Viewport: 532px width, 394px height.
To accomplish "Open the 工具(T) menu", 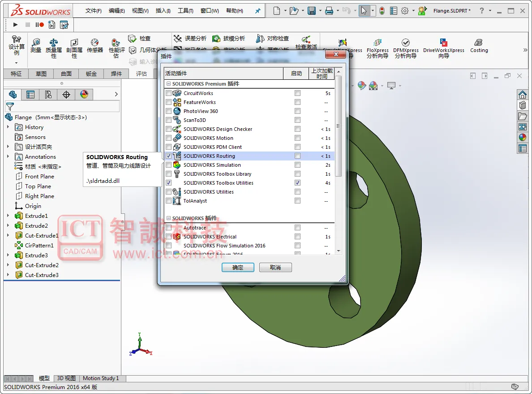I will point(185,11).
